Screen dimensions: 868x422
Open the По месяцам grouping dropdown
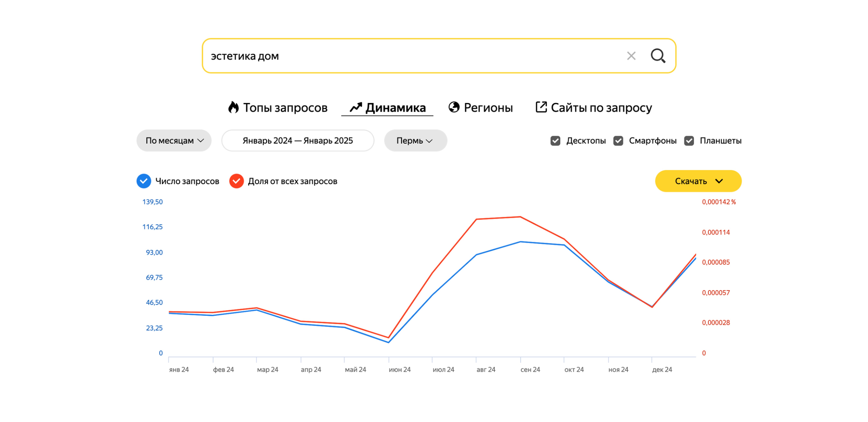pos(174,141)
